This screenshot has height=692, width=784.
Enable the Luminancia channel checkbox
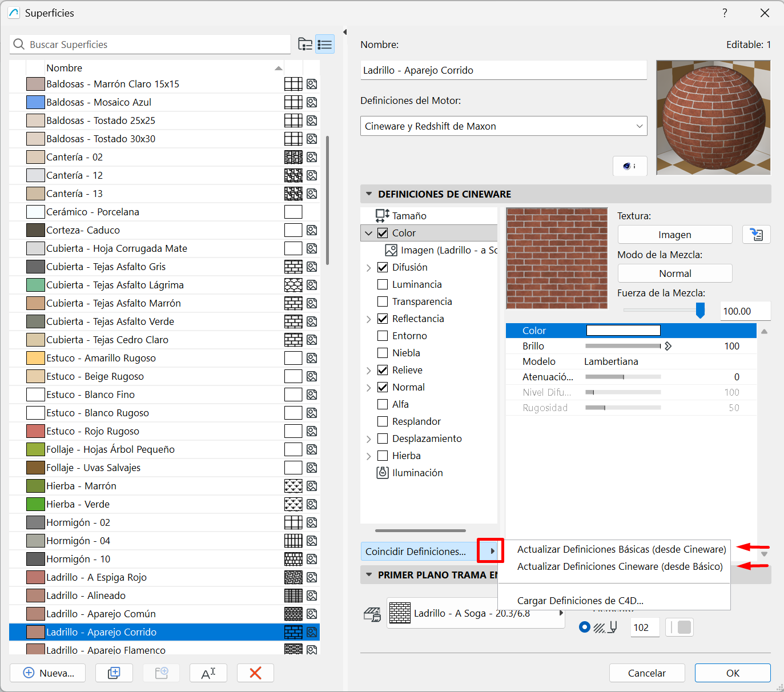383,284
